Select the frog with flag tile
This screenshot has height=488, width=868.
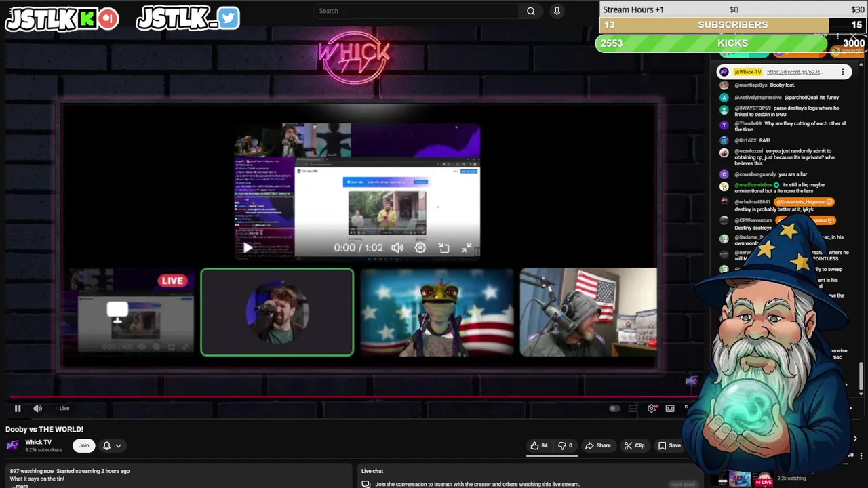437,312
